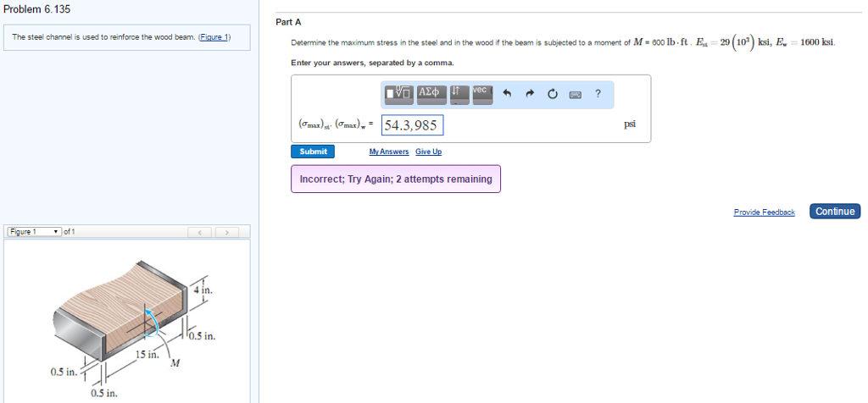Click the subscript/superscript arrows toolbar button
This screenshot has width=868, height=403.
pos(458,93)
